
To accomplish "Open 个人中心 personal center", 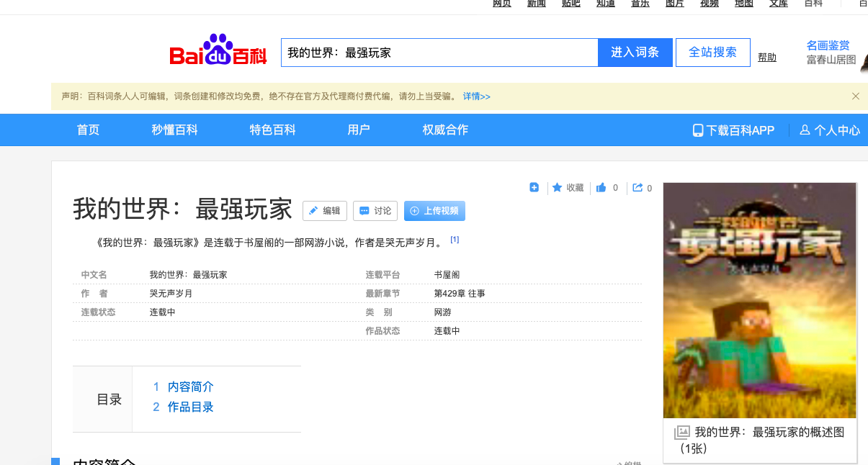I will [x=837, y=130].
